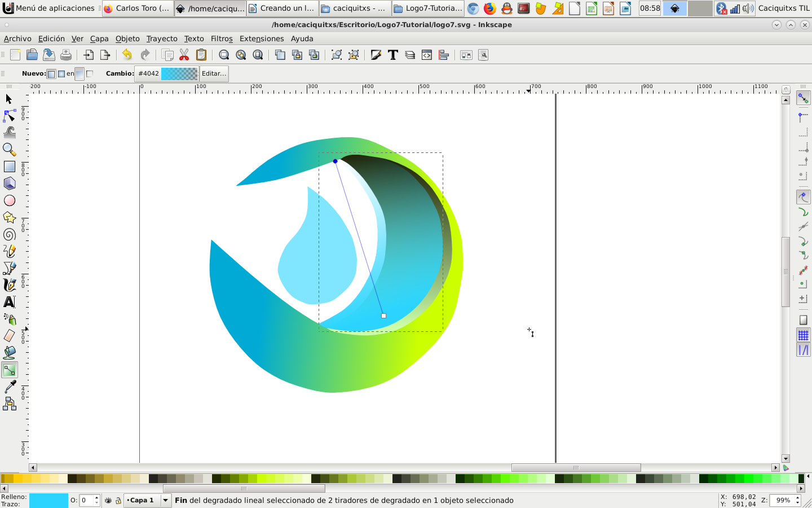Toggle apply gradient to fill
This screenshot has height=508, width=812.
pos(80,73)
